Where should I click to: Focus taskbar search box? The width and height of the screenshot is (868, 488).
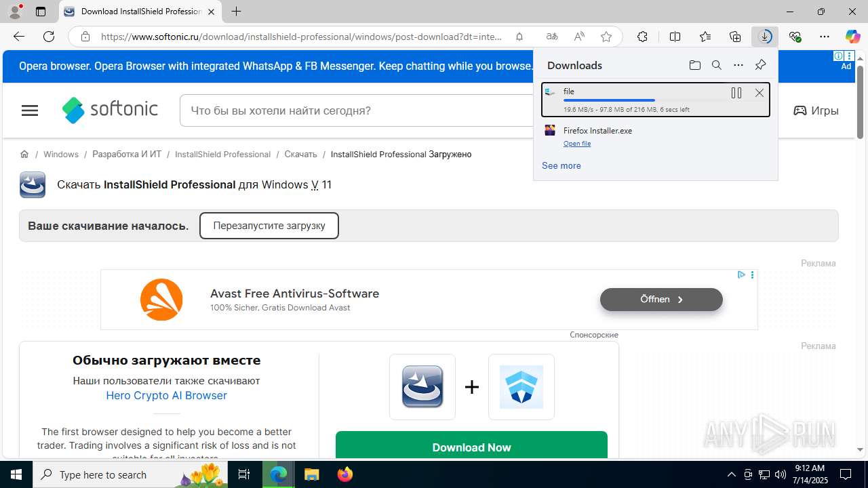(130, 474)
